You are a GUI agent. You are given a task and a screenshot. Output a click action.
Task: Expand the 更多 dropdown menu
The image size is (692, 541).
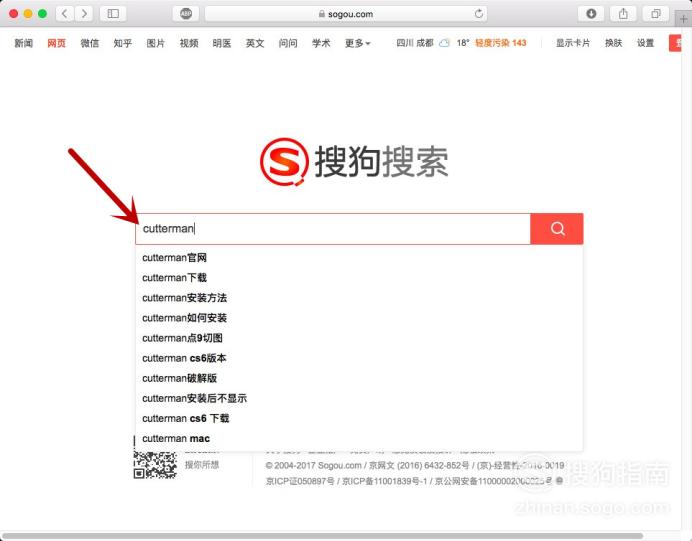(358, 43)
